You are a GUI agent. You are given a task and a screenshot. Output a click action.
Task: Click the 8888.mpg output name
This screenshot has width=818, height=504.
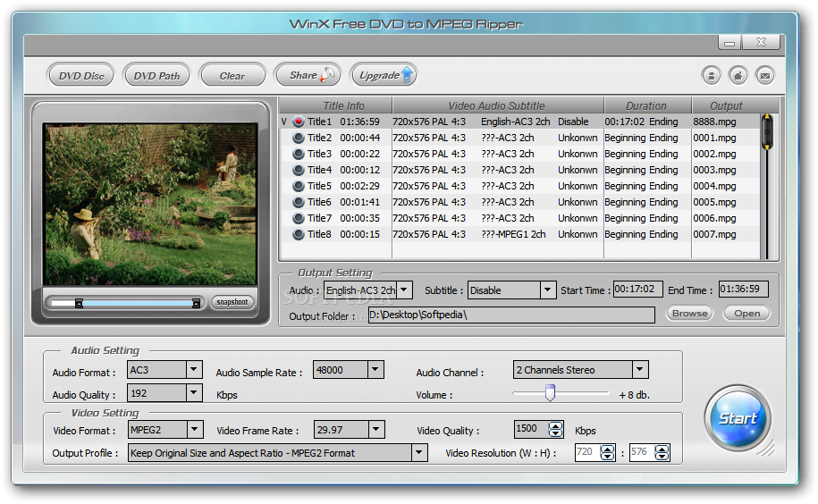coord(714,122)
